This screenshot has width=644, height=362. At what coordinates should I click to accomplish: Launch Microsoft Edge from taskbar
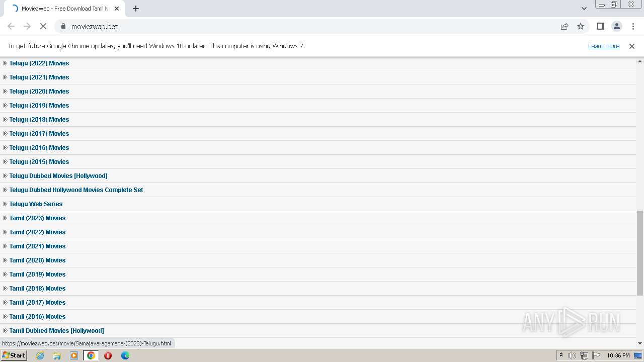125,355
